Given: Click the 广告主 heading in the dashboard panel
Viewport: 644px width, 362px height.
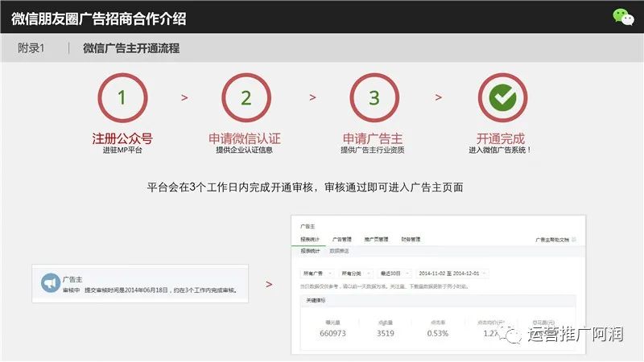Looking at the screenshot, I should [x=308, y=226].
